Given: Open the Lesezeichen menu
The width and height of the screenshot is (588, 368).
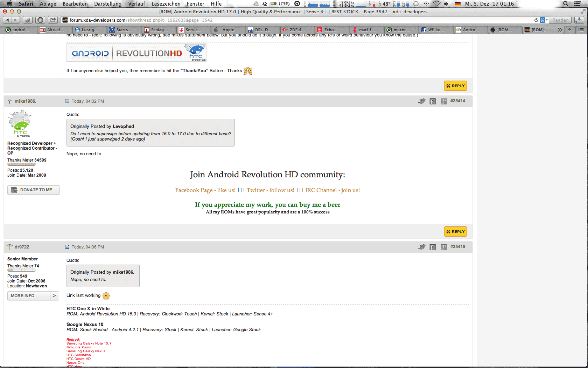Looking at the screenshot, I should (166, 4).
